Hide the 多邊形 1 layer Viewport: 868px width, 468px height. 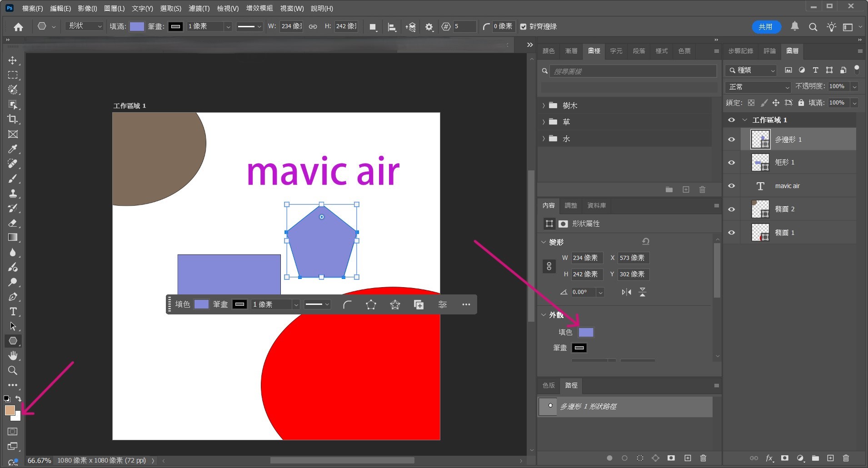pyautogui.click(x=731, y=139)
